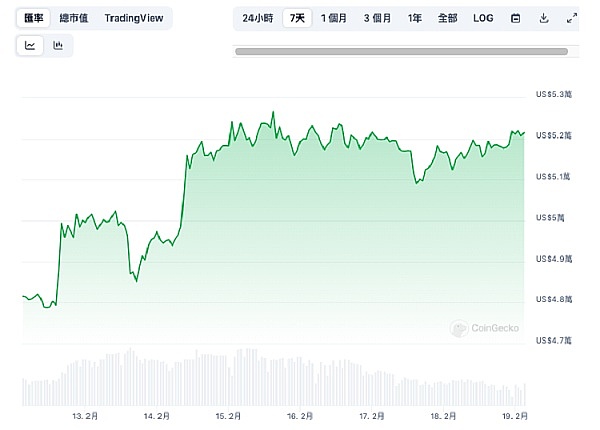
Task: Pick the 3 個月 time range
Action: tap(379, 18)
